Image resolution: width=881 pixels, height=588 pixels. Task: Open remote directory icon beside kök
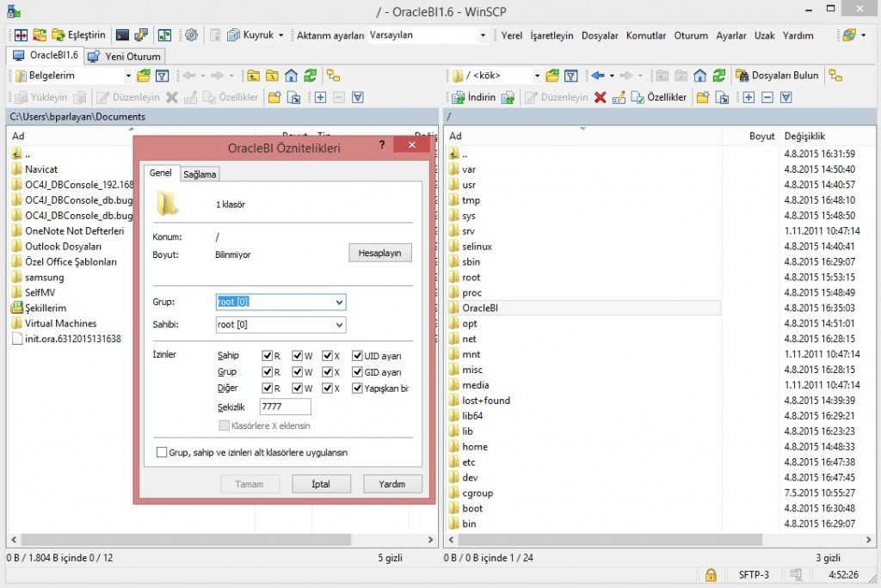point(553,76)
